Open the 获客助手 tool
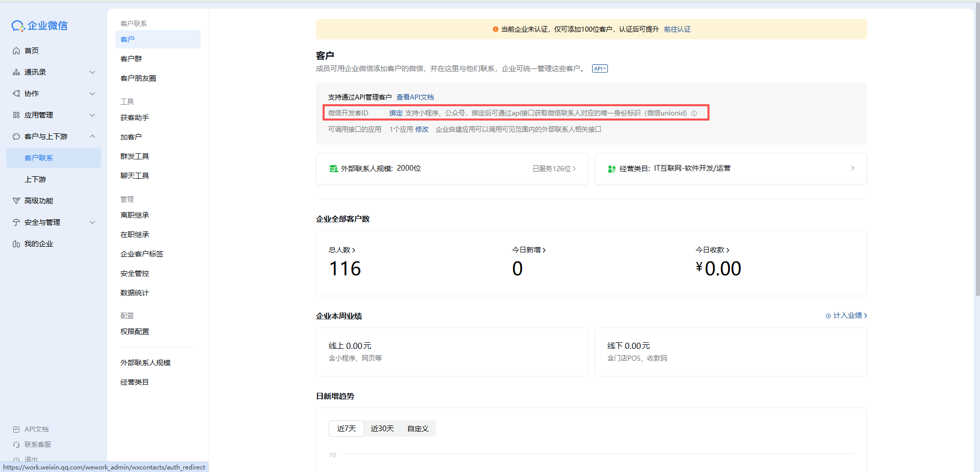Screen dimensions: 980x472 [135, 117]
